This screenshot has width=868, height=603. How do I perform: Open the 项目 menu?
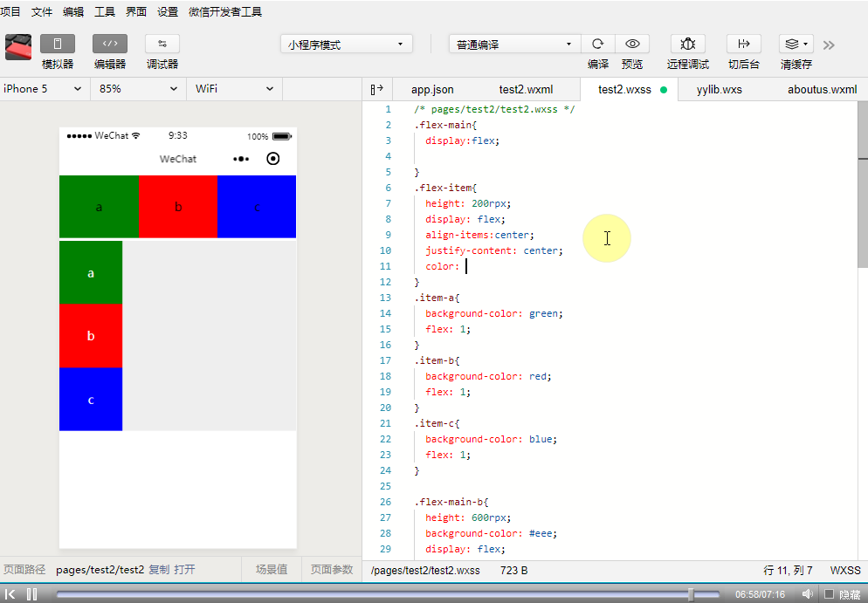[10, 11]
